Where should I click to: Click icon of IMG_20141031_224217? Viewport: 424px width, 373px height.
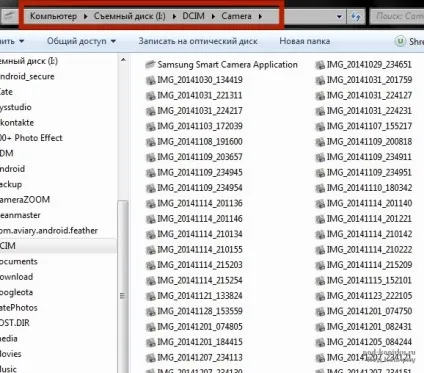[x=151, y=111]
